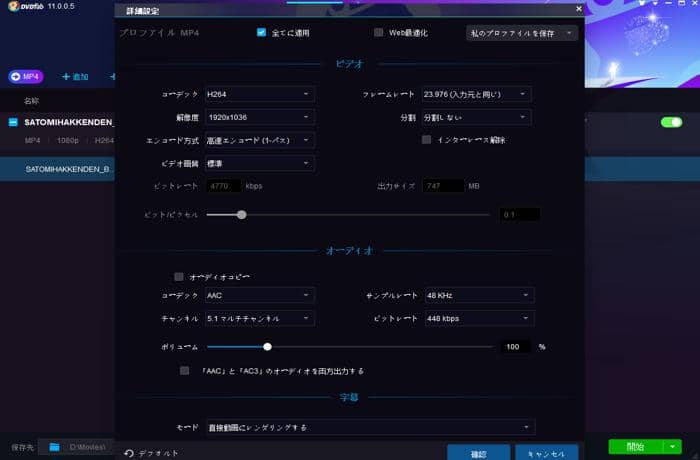Image resolution: width=700 pixels, height=460 pixels.
Task: Click the confirm (確認) button
Action: pyautogui.click(x=476, y=453)
